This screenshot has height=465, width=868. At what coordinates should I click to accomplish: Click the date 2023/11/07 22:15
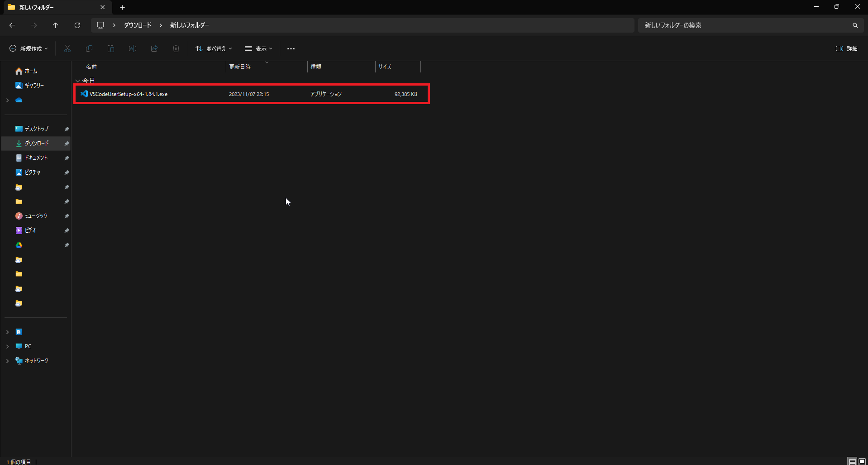[x=249, y=94]
